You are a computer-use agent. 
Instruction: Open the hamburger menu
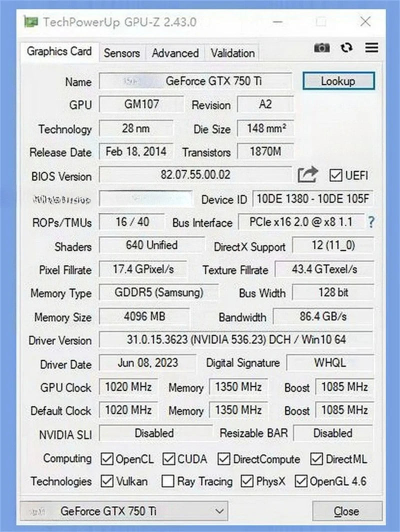pos(371,47)
